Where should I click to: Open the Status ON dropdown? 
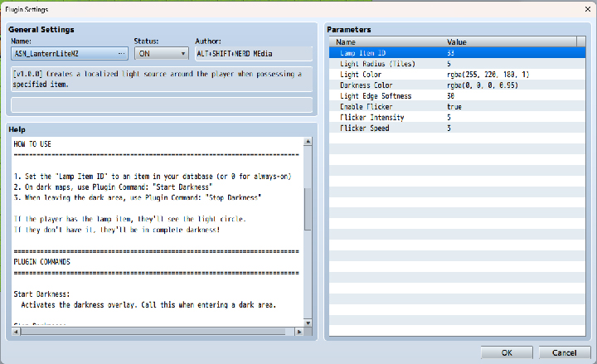[x=162, y=54]
